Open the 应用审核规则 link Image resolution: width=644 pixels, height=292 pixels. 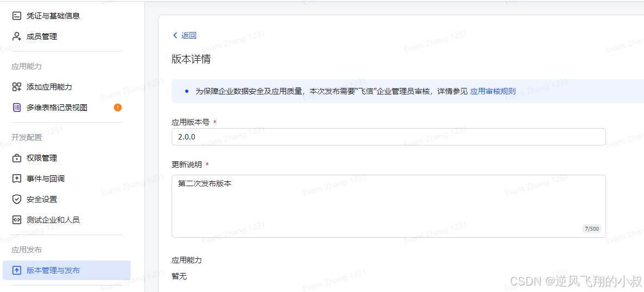(x=493, y=91)
